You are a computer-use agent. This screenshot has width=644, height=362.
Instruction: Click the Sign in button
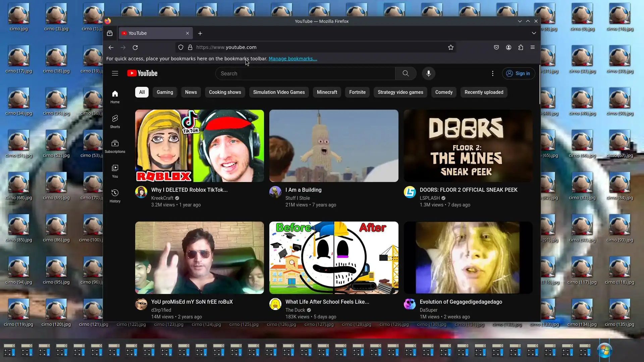pyautogui.click(x=518, y=73)
